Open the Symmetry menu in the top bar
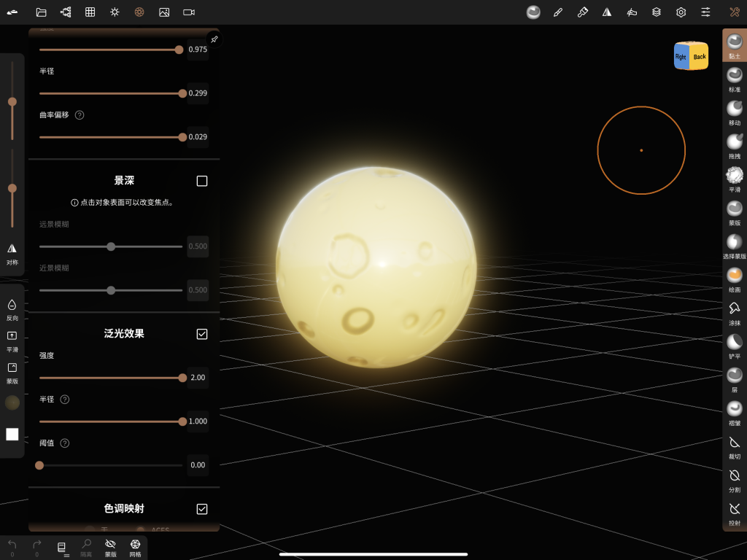 (x=607, y=12)
